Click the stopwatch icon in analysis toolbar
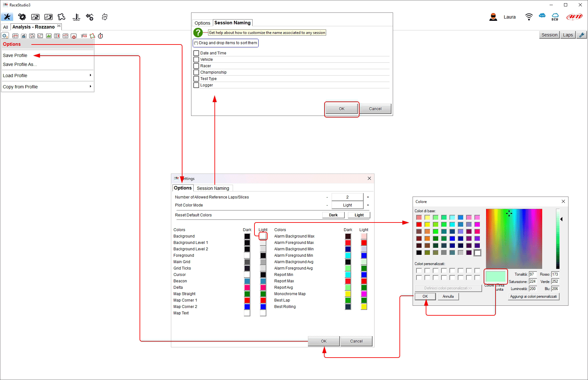 coord(101,36)
